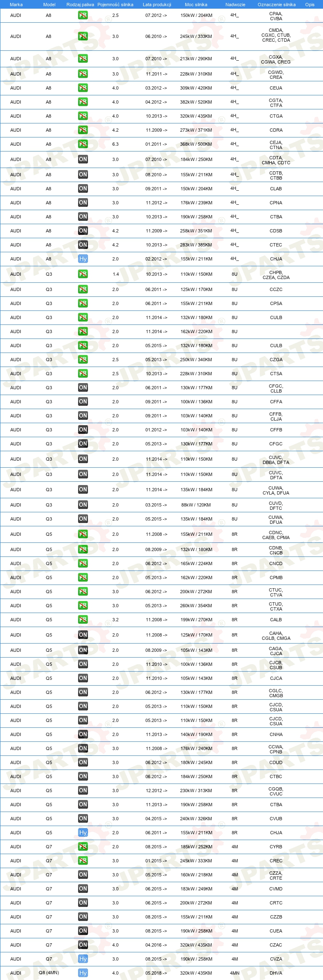Click the hybrid Hy icon in the Q5 CHJA row
Screen dimensions: 323x980
point(83,833)
